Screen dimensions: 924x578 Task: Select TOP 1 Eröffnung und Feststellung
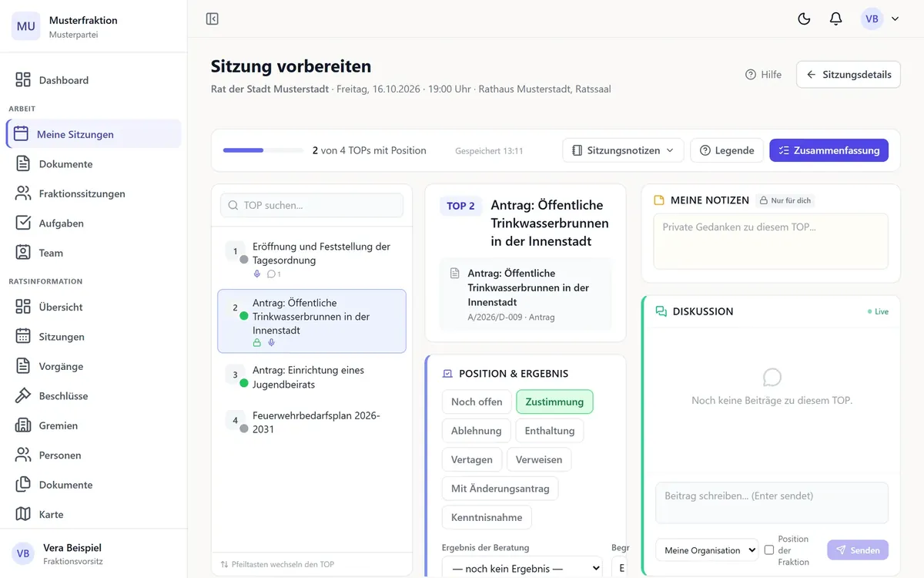click(312, 260)
